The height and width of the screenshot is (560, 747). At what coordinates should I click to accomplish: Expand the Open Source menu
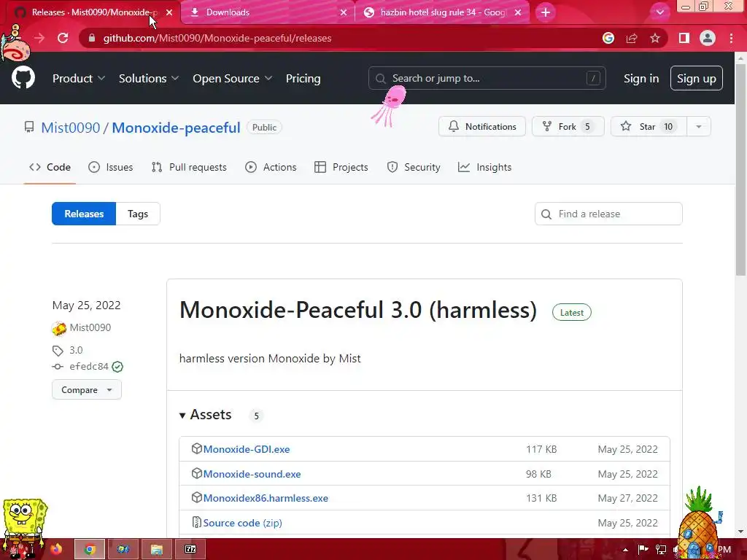(x=233, y=79)
